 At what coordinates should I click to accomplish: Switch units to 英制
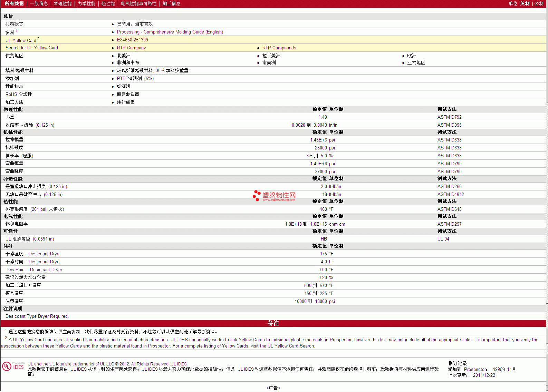click(525, 3)
